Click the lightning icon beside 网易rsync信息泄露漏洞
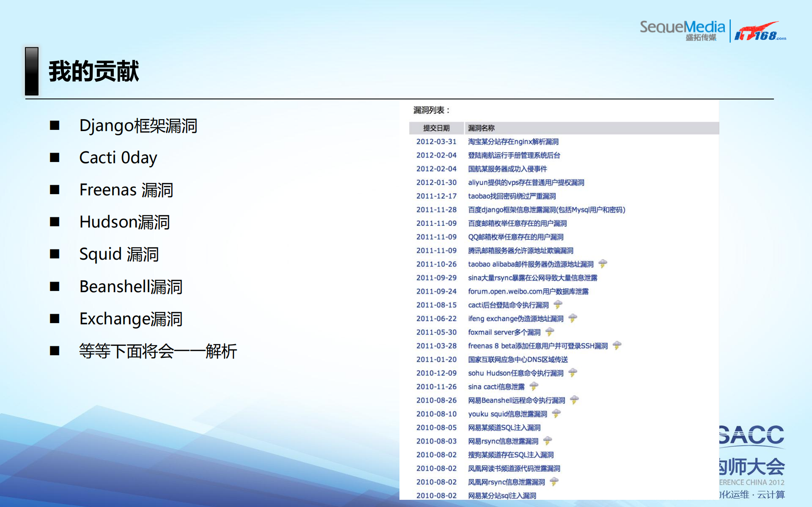Screen dimensions: 812x507 [547, 441]
